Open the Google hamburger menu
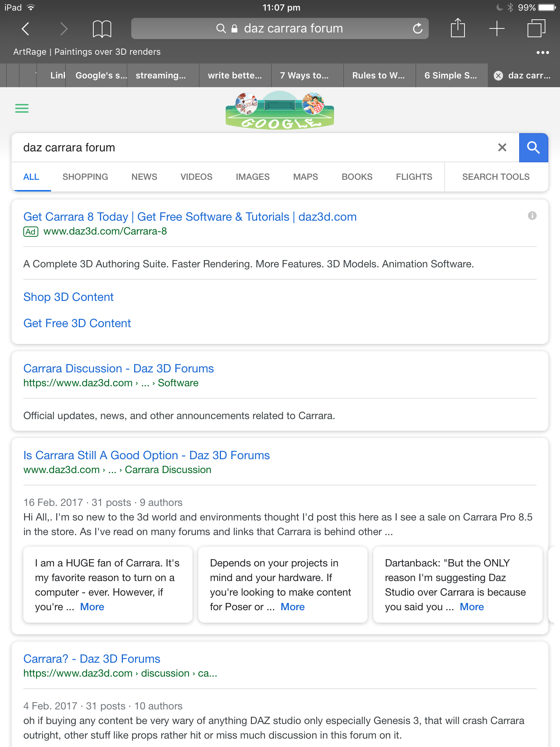 (22, 108)
